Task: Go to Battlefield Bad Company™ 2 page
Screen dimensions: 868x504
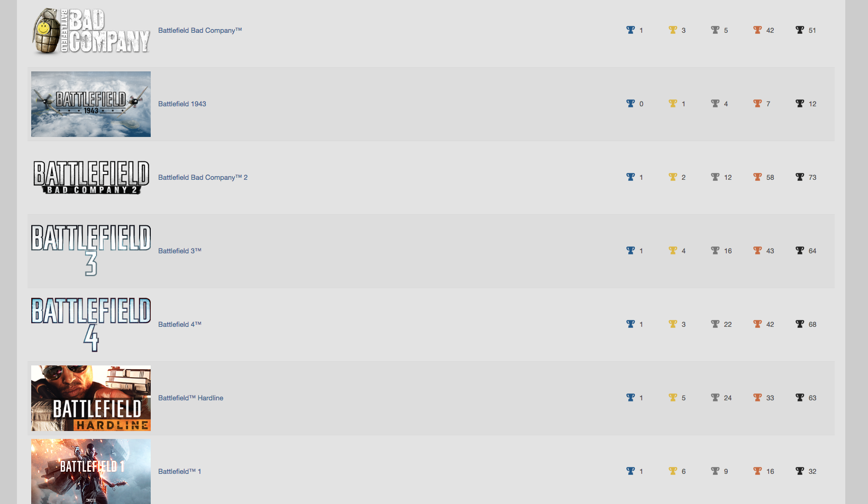Action: point(203,178)
